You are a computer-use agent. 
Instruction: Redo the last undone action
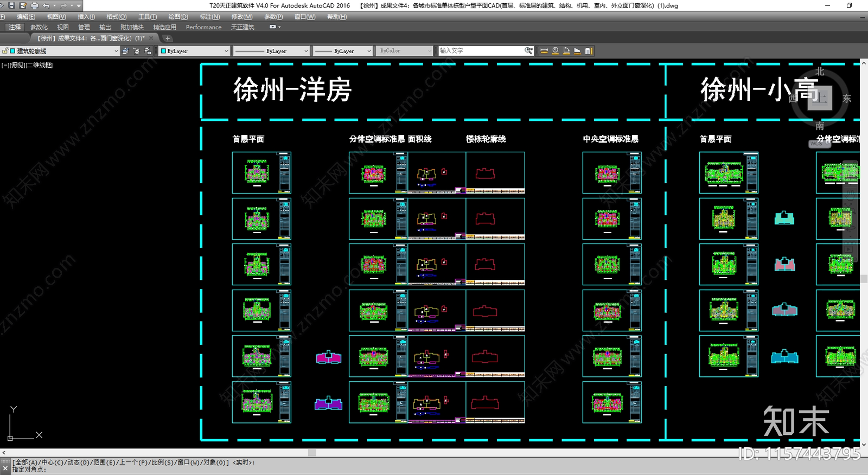pyautogui.click(x=63, y=5)
